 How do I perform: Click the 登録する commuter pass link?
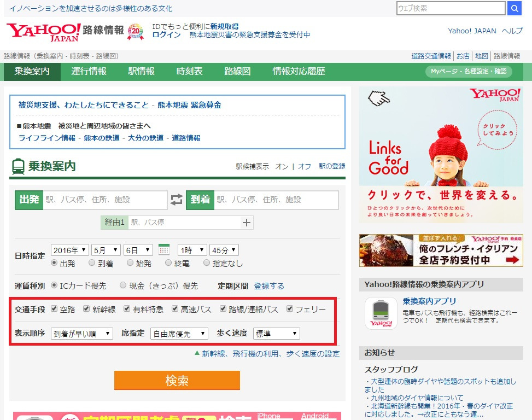pyautogui.click(x=269, y=286)
